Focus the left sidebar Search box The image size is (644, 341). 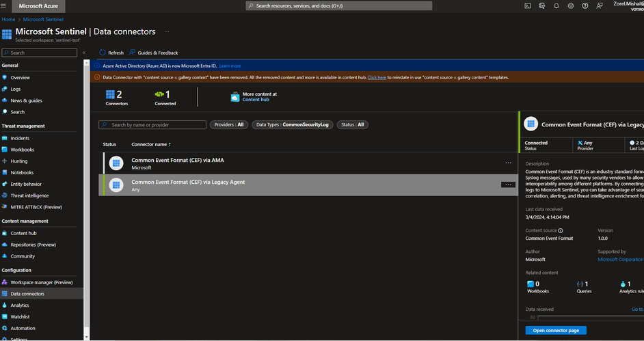point(40,53)
